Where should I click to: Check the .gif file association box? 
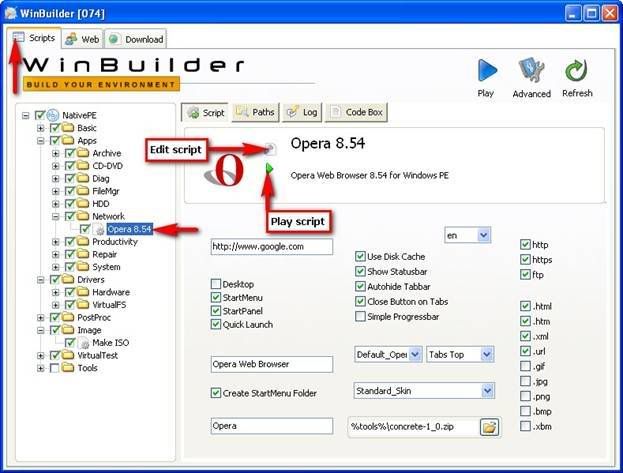point(525,366)
